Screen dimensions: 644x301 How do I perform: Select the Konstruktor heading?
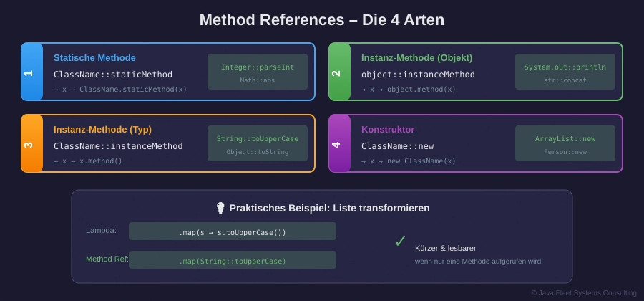(x=387, y=130)
